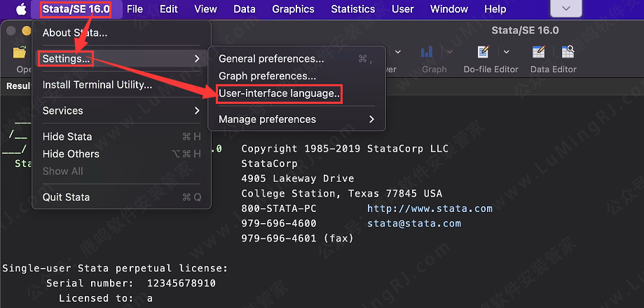
Task: Select Hide Others menu item
Action: pyautogui.click(x=71, y=154)
